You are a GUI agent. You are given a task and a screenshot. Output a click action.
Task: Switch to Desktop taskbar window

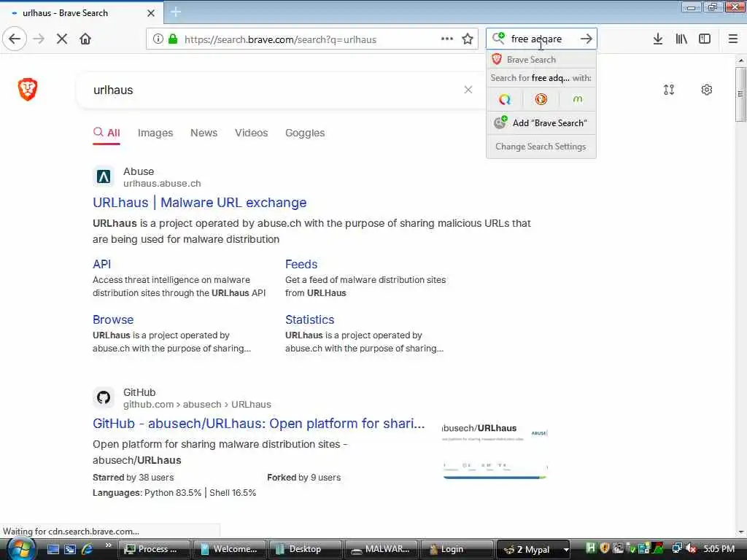click(305, 549)
